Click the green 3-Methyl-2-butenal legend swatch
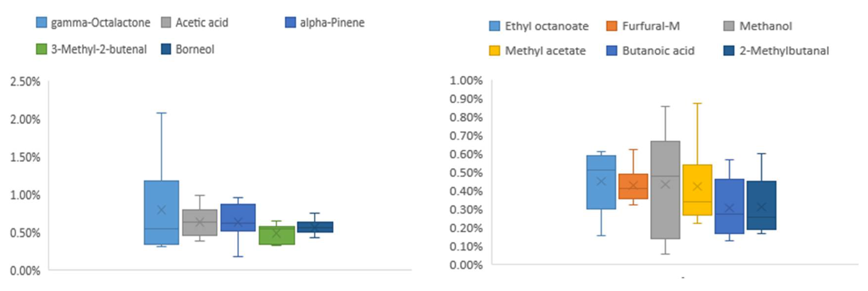The width and height of the screenshot is (868, 291). point(41,49)
